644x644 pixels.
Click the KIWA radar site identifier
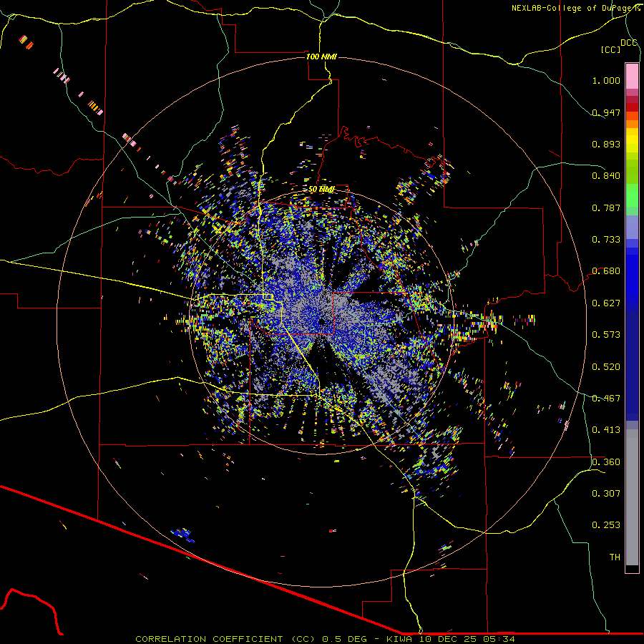pos(399,639)
